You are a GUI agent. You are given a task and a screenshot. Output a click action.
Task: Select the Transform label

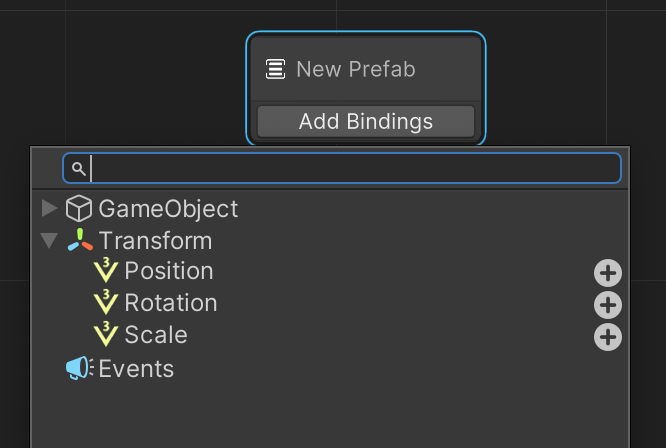(155, 240)
